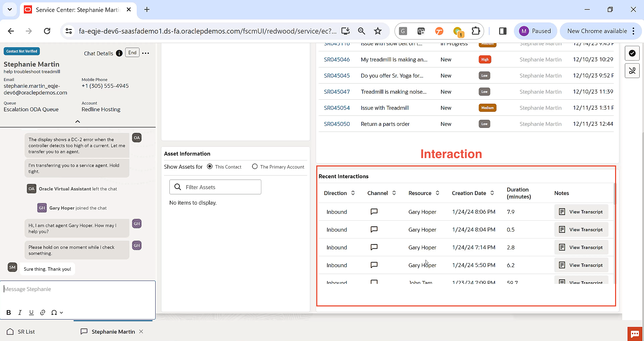This screenshot has height=341, width=644.
Task: Open the SR List home icon
Action: [x=10, y=331]
